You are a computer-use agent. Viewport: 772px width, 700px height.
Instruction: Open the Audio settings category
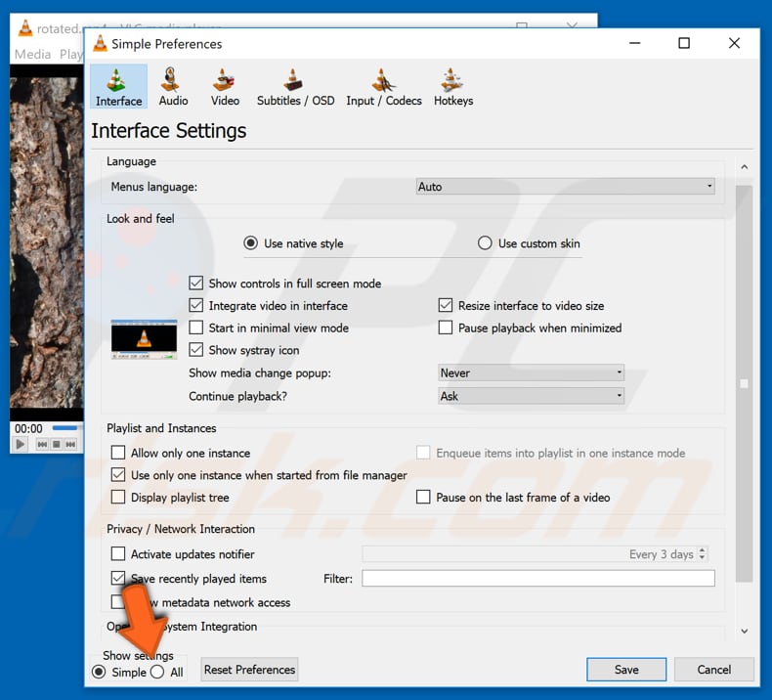point(173,87)
